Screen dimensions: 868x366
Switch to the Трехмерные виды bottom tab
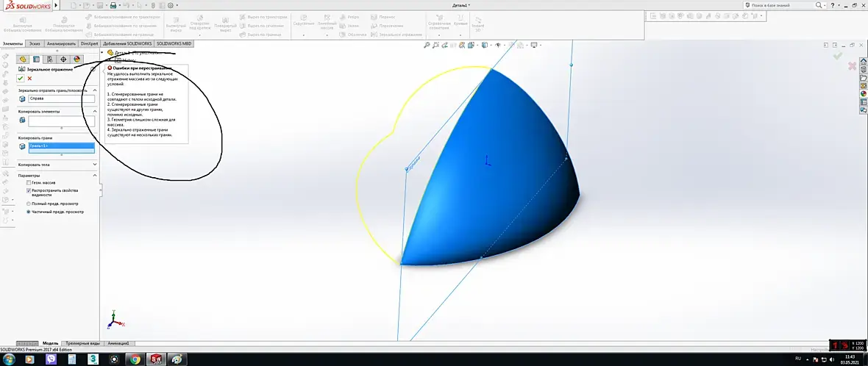coord(82,343)
